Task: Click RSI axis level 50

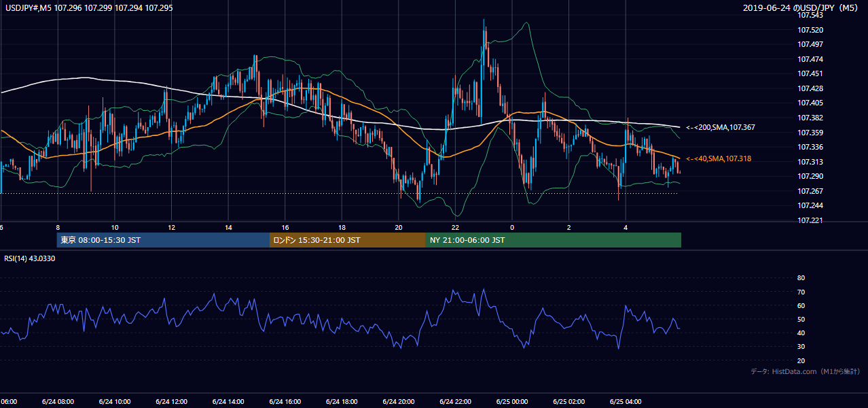Action: 801,319
